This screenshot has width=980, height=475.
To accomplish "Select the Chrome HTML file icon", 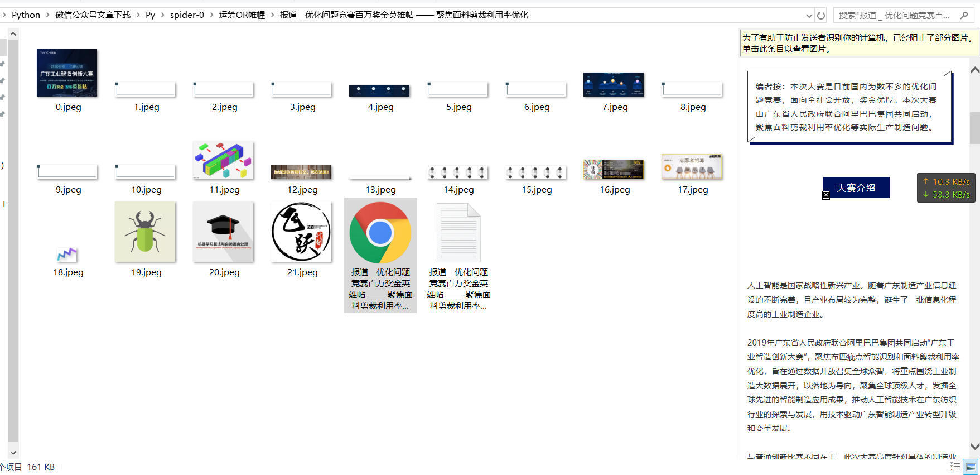I will (x=380, y=233).
